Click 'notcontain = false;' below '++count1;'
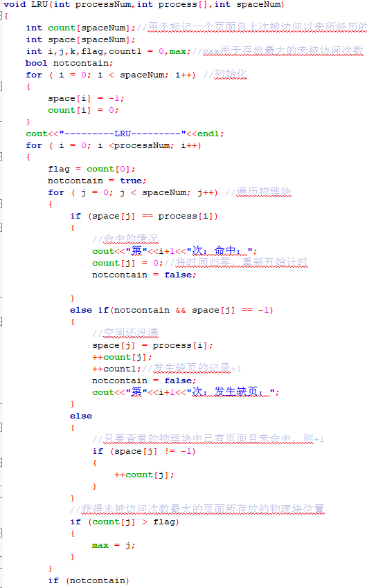This screenshot has height=588, width=367. click(x=144, y=380)
